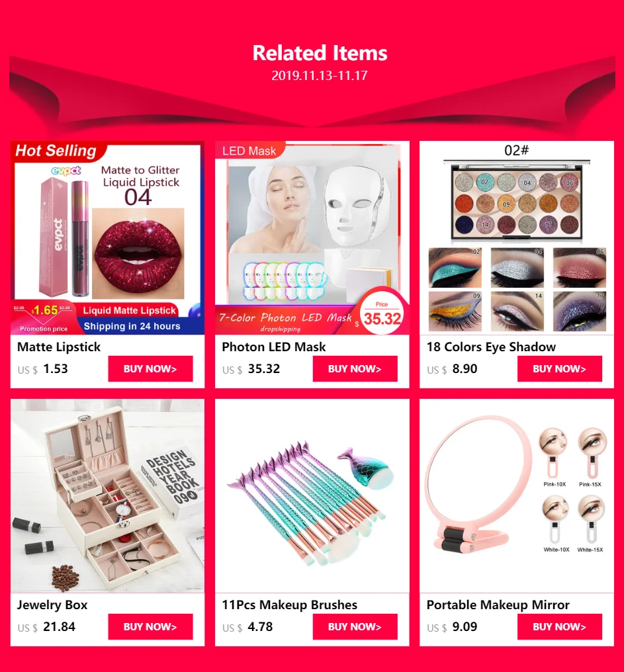Click the 18 Colors Eye Shadow title
Screen dimensions: 624x672
pos(491,347)
